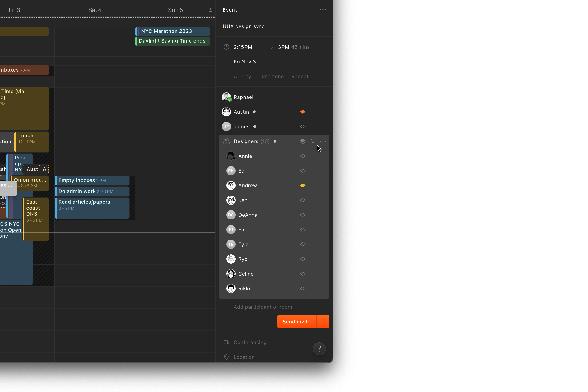Click the three-dot menu for Designers group
This screenshot has width=588, height=392.
pos(323,141)
